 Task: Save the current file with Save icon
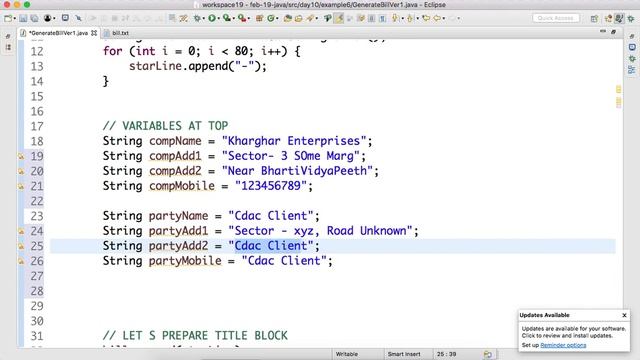click(x=23, y=18)
